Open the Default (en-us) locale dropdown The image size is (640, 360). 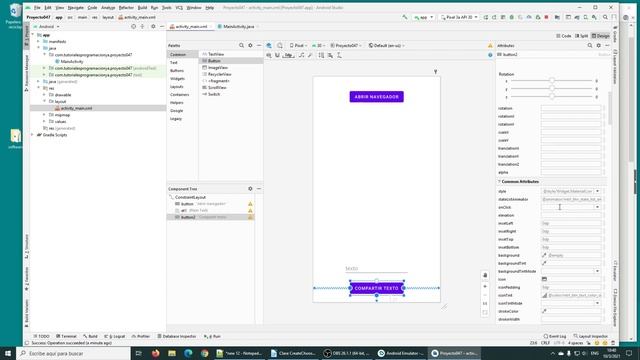386,45
